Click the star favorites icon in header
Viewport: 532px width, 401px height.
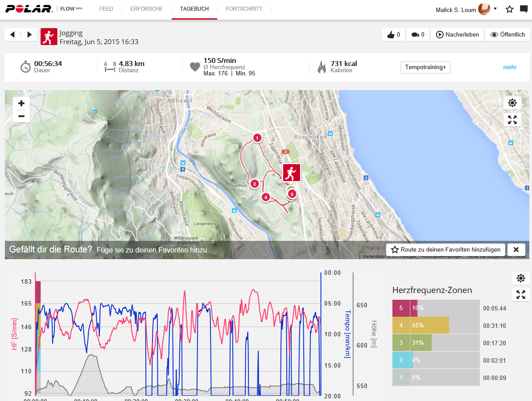point(509,9)
